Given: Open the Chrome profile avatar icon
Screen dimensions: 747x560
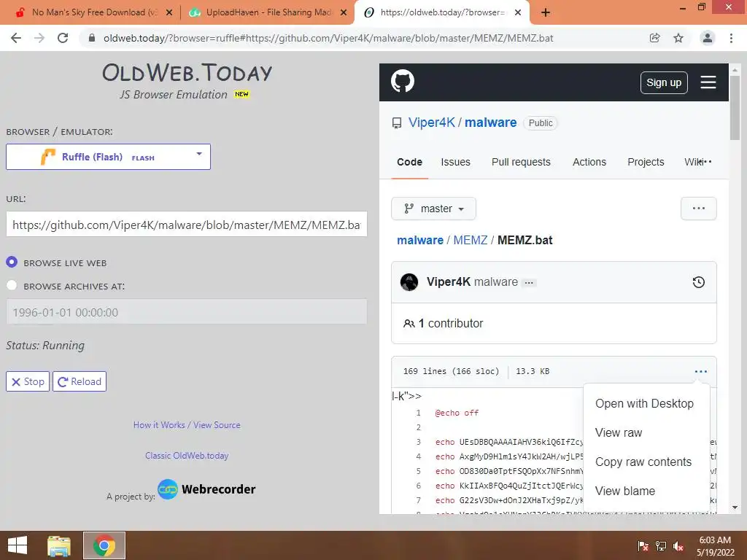Looking at the screenshot, I should tap(708, 38).
